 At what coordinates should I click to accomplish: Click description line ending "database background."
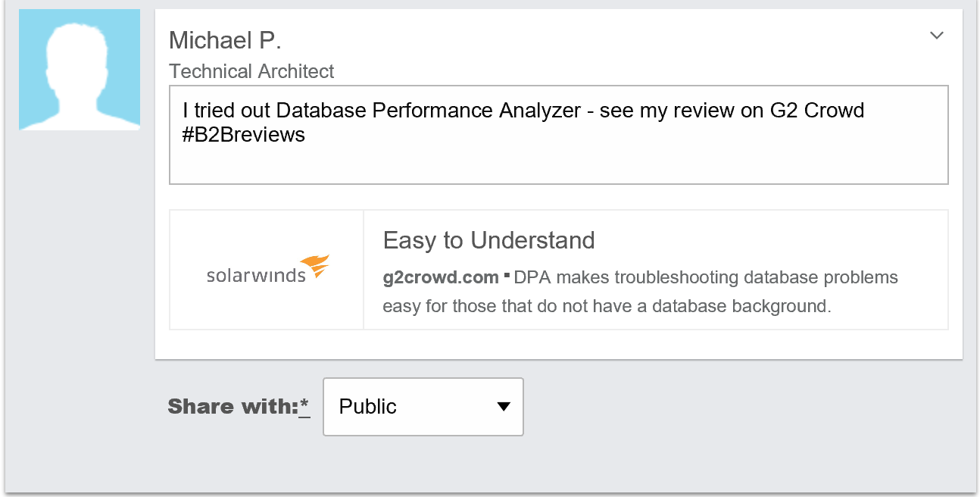[x=607, y=306]
